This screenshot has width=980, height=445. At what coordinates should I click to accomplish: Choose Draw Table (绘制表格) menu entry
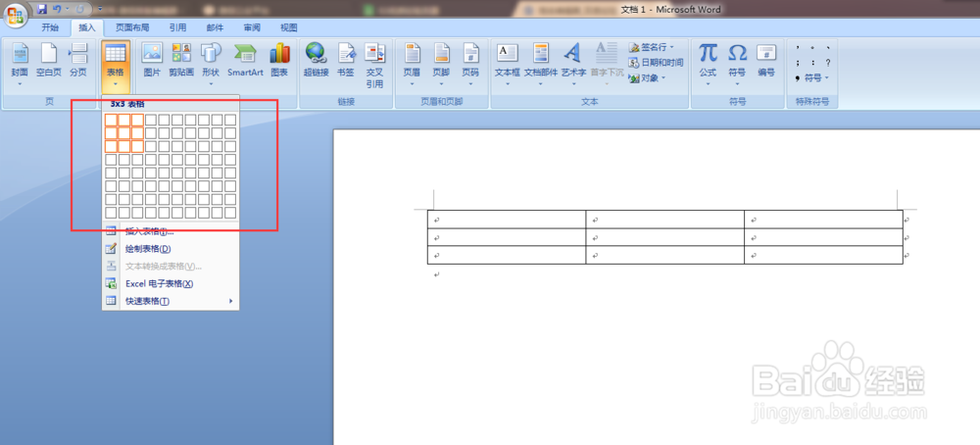tap(170, 249)
